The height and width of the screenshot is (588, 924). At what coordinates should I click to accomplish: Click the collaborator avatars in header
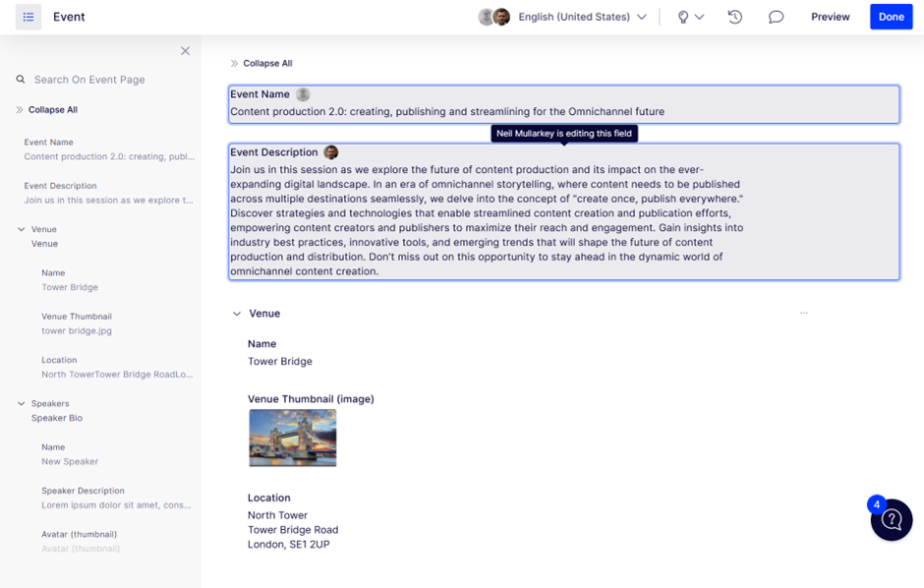click(x=493, y=17)
